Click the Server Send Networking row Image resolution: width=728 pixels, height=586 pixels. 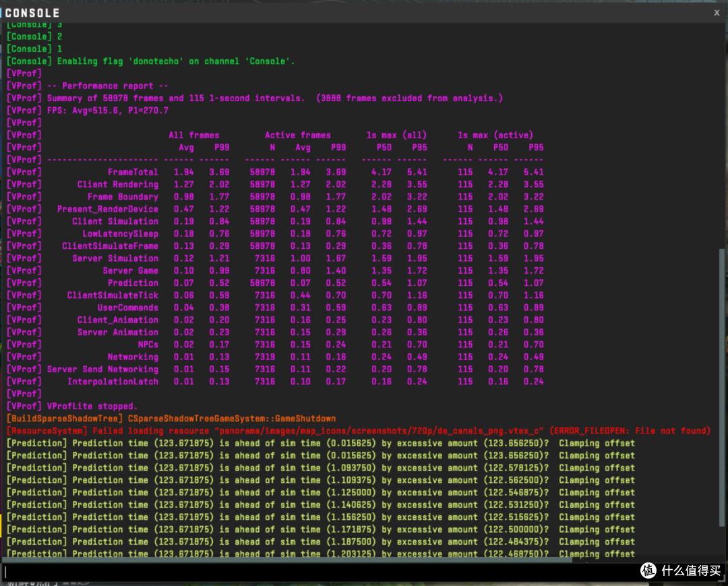tap(275, 369)
